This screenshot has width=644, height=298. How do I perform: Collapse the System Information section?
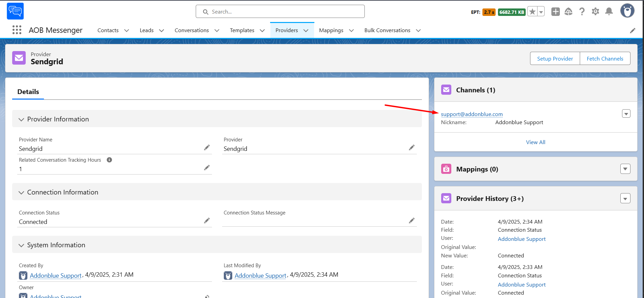coord(21,245)
